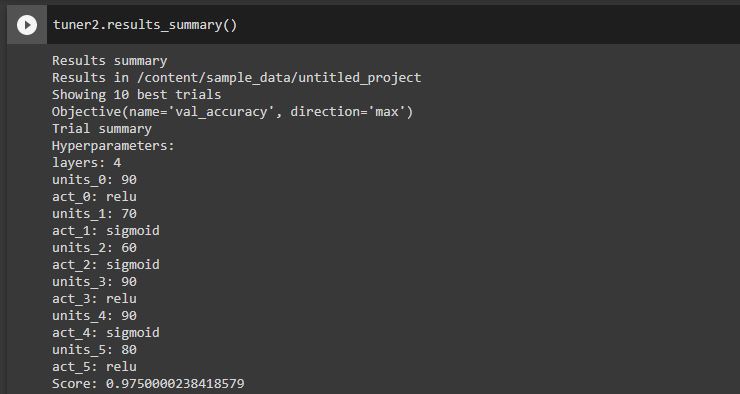740x394 pixels.
Task: Click the 'act_4: sigmoid' output line
Action: pos(106,333)
